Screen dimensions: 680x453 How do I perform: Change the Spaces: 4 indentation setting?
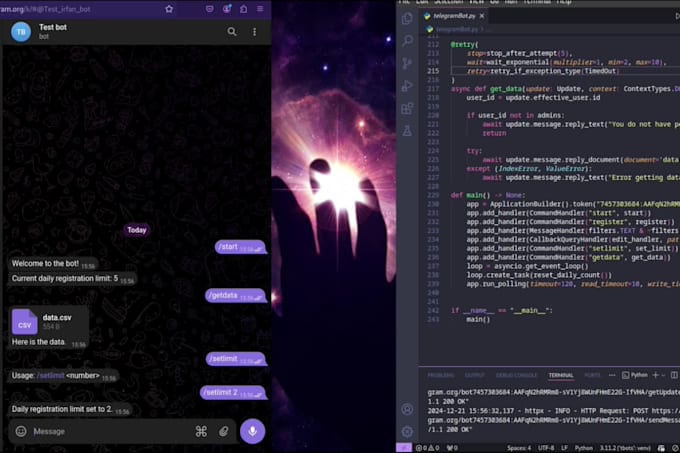(x=519, y=448)
